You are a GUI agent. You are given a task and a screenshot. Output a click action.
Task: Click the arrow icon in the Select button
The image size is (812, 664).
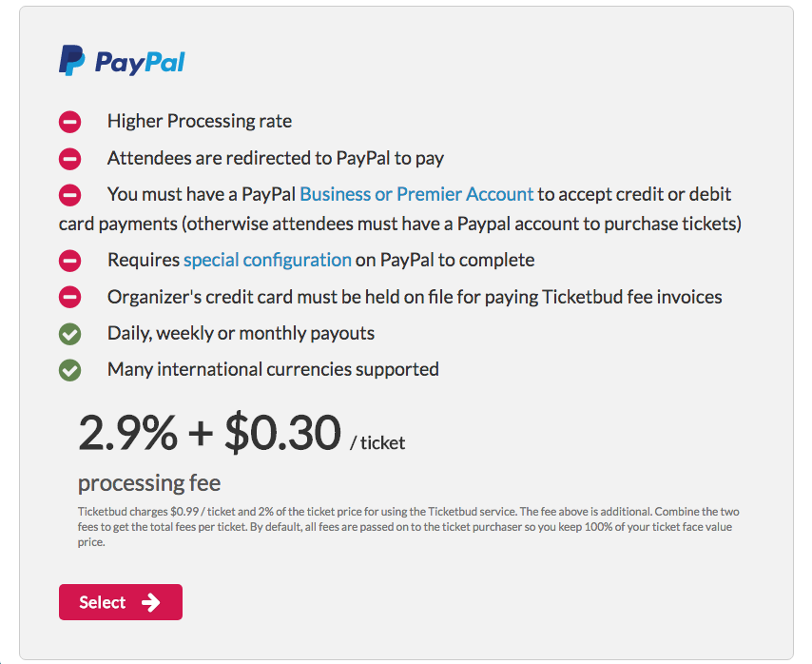coord(150,602)
